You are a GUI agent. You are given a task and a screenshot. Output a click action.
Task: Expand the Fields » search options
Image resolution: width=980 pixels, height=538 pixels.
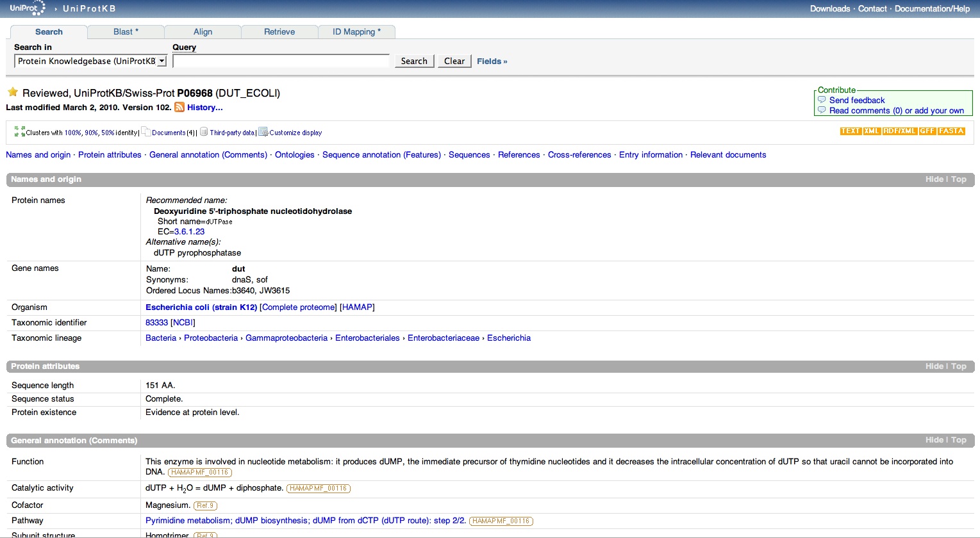point(492,61)
